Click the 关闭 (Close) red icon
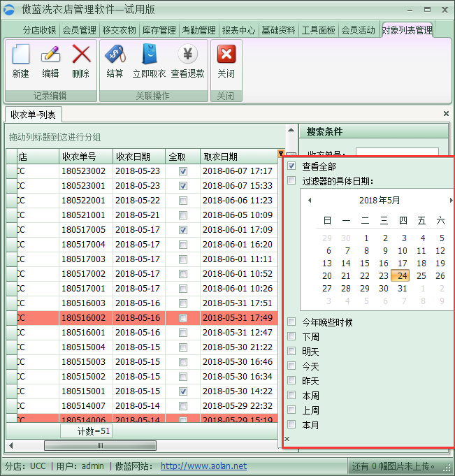The height and width of the screenshot is (476, 455). tap(226, 55)
